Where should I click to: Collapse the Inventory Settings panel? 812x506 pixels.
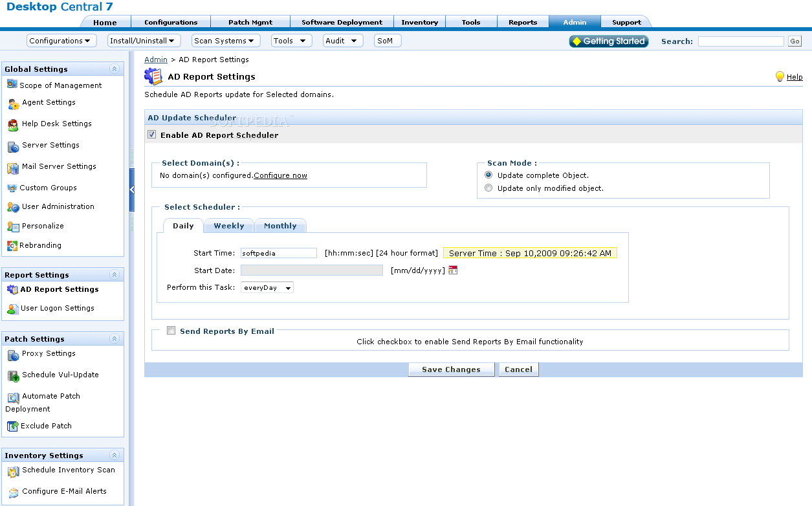[x=115, y=456]
